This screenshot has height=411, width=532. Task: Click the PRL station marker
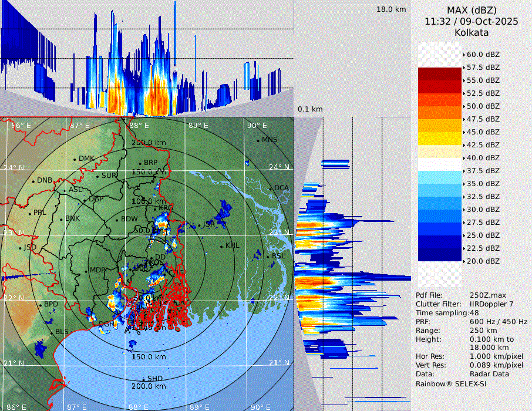29,213
